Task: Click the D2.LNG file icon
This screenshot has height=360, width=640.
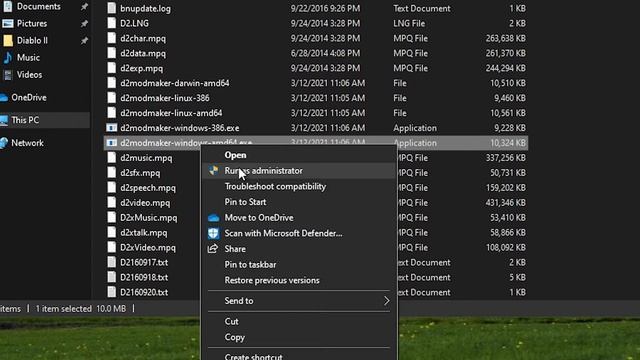Action: pyautogui.click(x=111, y=23)
